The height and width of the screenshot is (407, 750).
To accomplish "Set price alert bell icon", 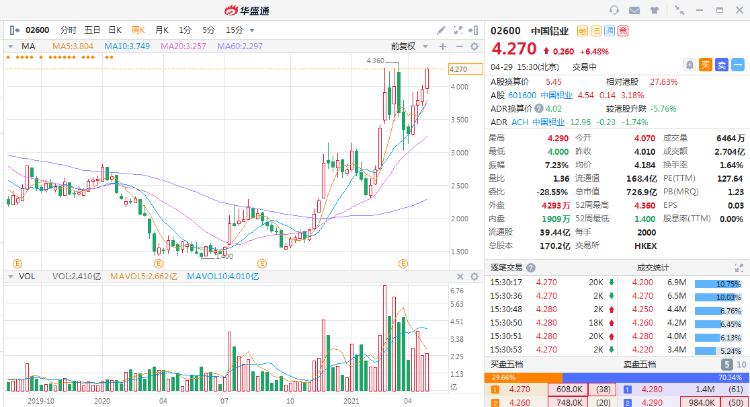I will pyautogui.click(x=689, y=65).
